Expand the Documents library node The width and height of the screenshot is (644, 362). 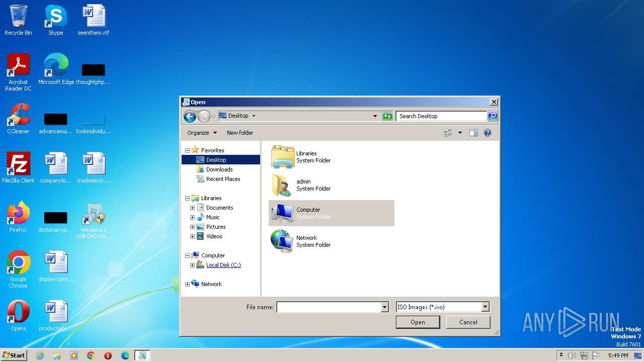(x=192, y=208)
